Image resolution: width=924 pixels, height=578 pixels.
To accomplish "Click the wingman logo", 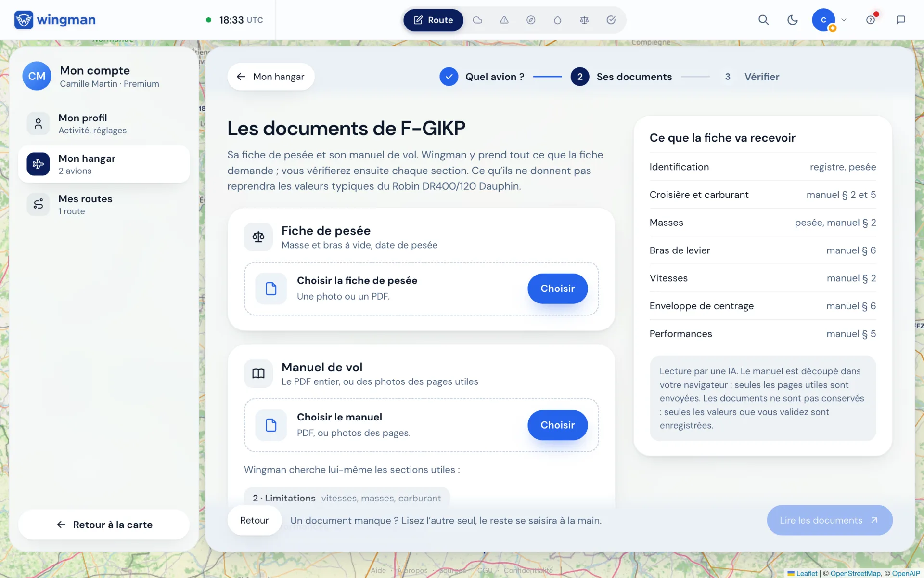I will pos(55,20).
